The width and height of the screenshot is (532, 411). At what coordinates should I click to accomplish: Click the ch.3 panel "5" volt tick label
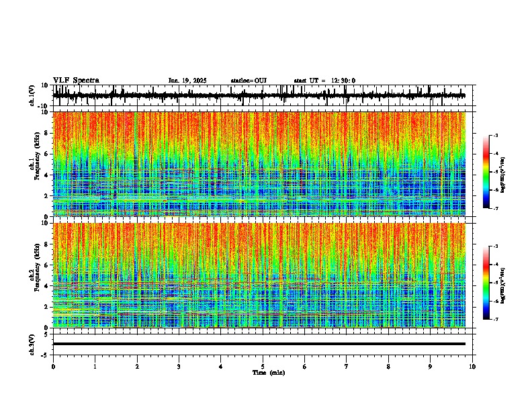coord(47,334)
